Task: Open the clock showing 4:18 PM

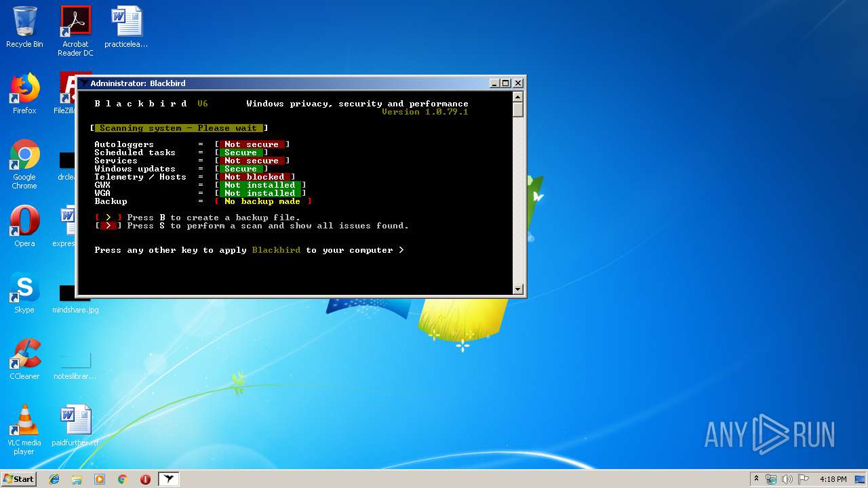Action: (833, 479)
